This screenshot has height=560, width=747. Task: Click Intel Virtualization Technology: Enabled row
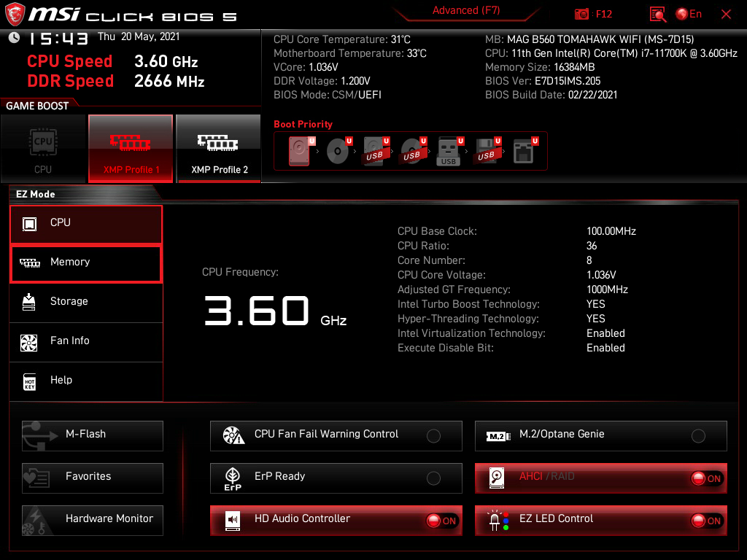(x=511, y=333)
